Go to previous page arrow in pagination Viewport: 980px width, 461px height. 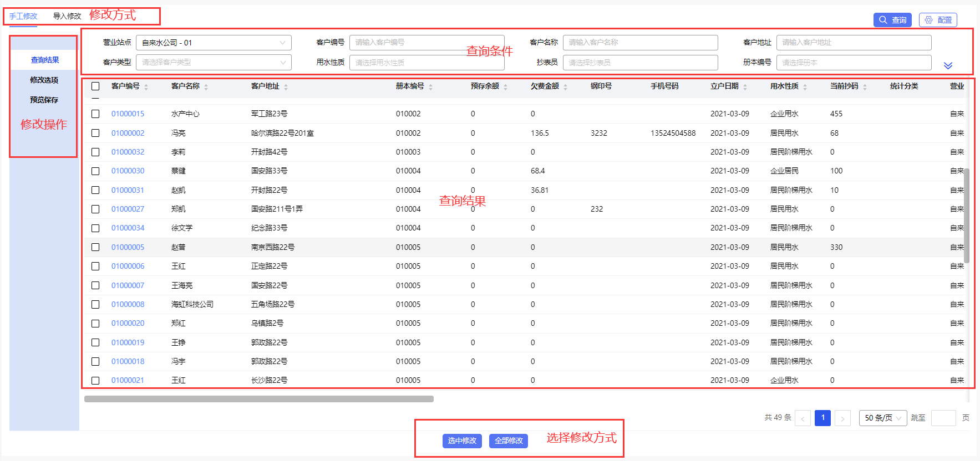[x=803, y=418]
